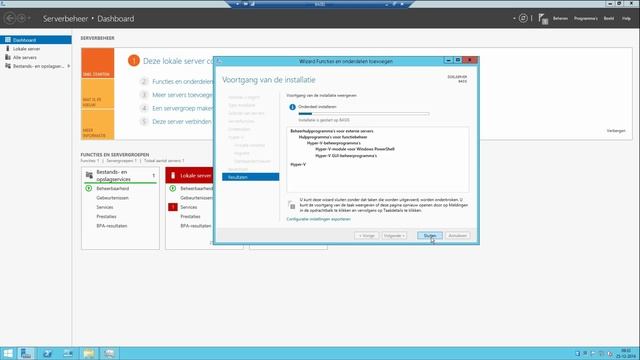Viewport: 640px width, 360px height.
Task: Click the green Beheerbaarheid status icon in Bestands tile
Action: 89,188
